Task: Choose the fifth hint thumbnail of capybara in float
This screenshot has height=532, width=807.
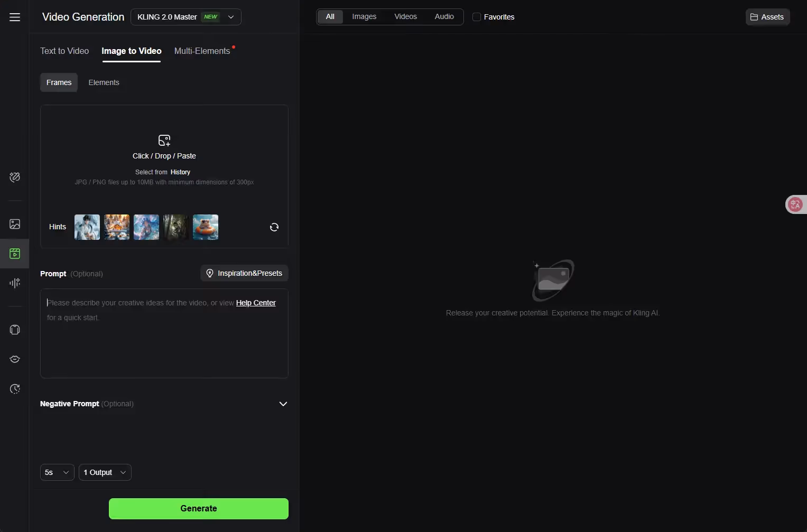Action: 206,227
